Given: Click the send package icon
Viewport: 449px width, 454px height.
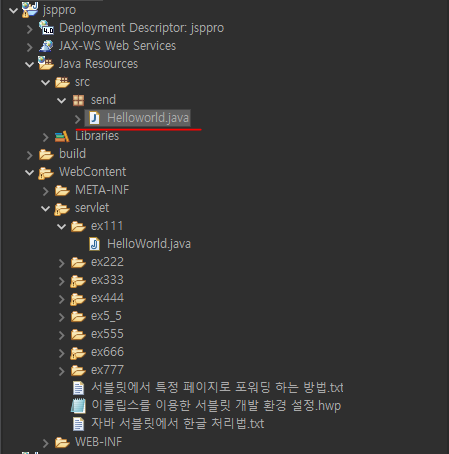Looking at the screenshot, I should [x=78, y=100].
